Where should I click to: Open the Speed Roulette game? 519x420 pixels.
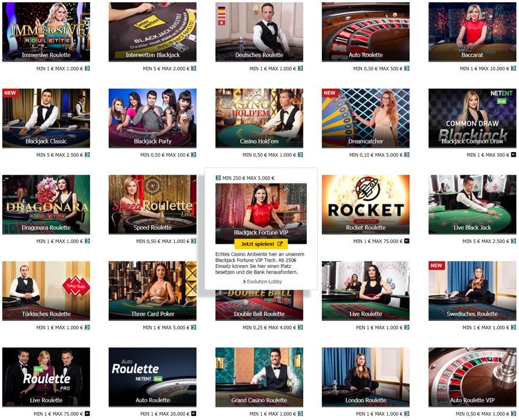tap(153, 205)
